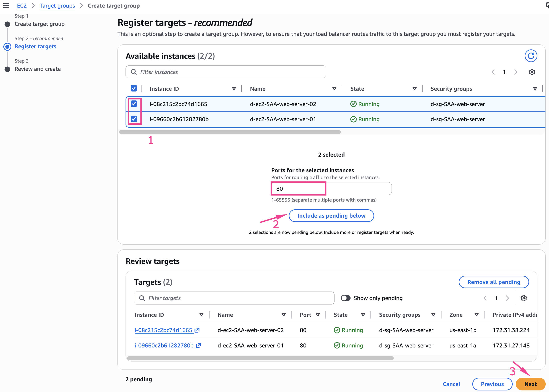Sort available instances by Instance ID
Image resolution: width=549 pixels, height=392 pixels.
click(x=234, y=89)
